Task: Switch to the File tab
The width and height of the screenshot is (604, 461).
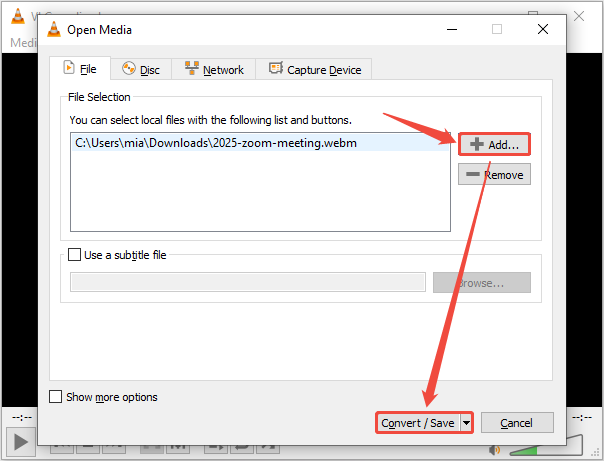Action: [80, 69]
